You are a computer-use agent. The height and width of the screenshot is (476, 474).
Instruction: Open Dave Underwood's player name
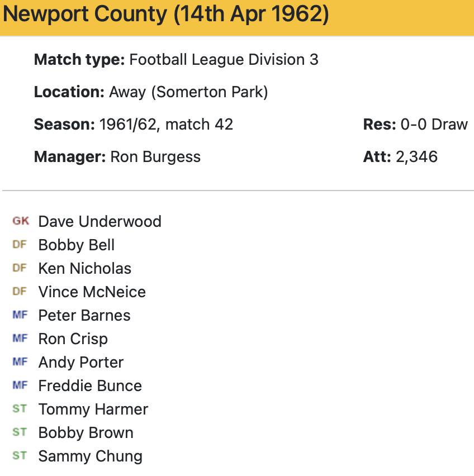[99, 221]
